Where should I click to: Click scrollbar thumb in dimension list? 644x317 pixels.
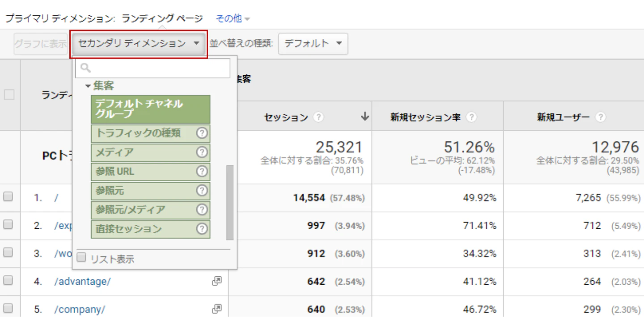(230, 202)
